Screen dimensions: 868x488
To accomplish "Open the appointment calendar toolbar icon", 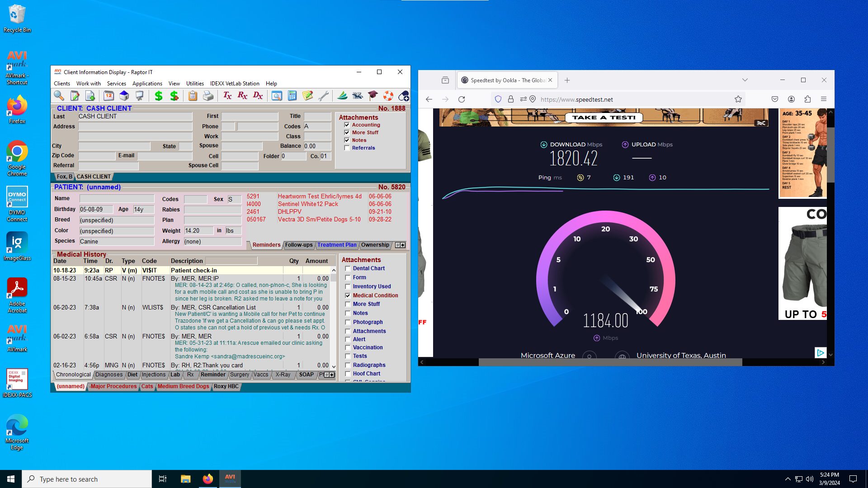I will 108,96.
